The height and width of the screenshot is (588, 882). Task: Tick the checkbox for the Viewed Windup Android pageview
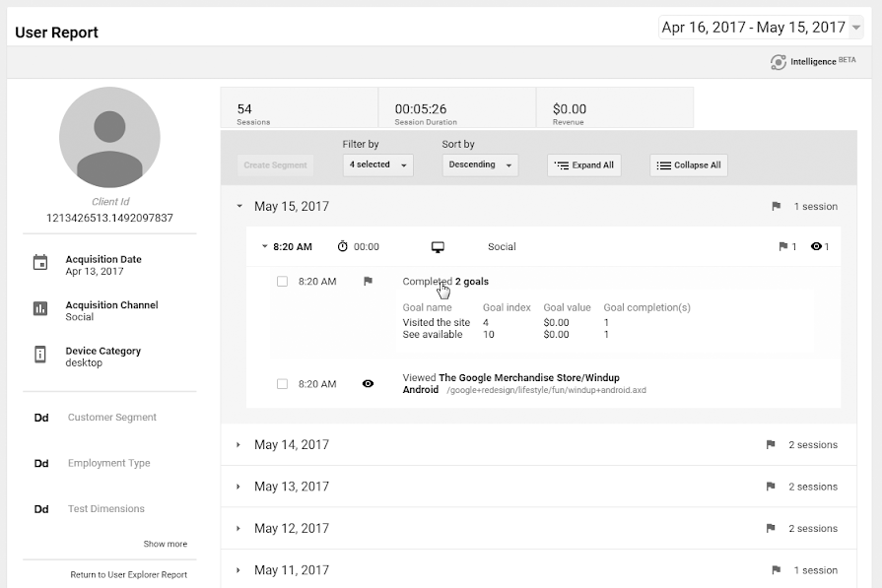pos(283,384)
